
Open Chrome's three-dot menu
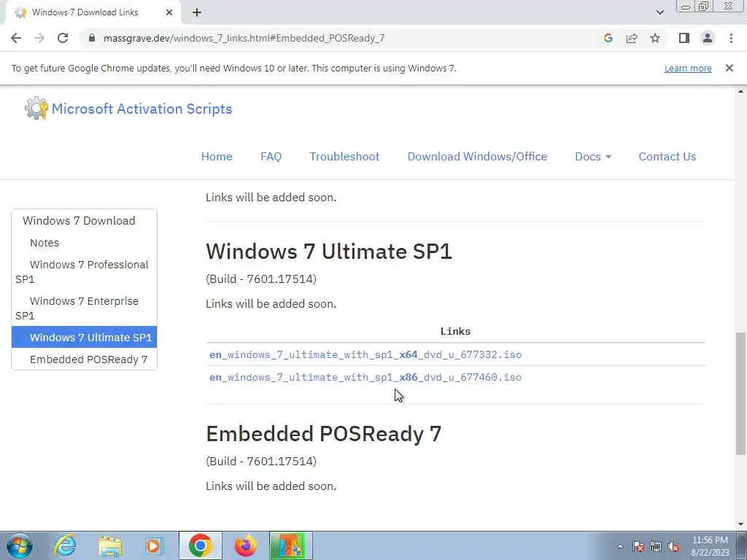click(x=731, y=38)
